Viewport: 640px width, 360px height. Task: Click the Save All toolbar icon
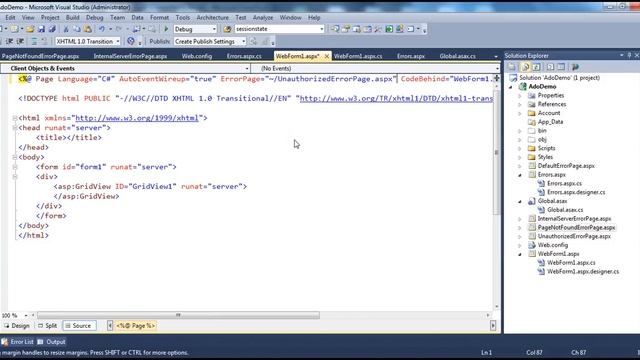(52, 29)
